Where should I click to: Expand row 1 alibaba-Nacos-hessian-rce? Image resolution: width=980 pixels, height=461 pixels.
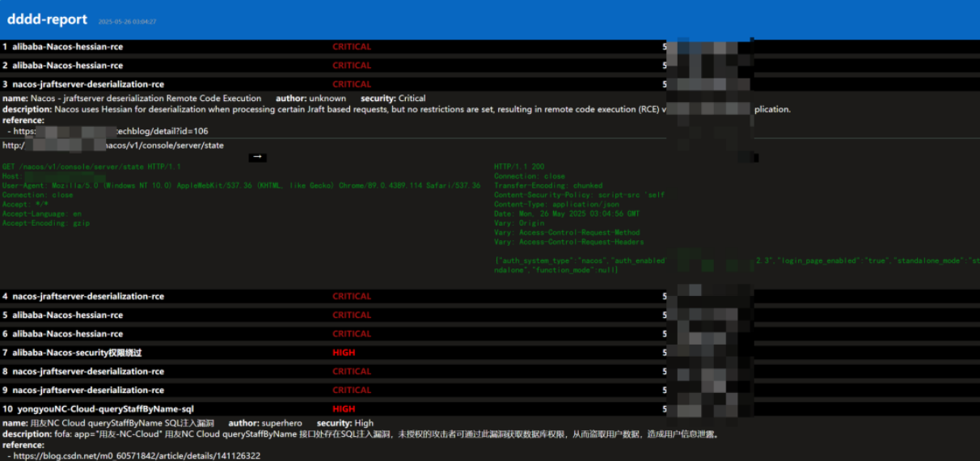click(x=490, y=47)
